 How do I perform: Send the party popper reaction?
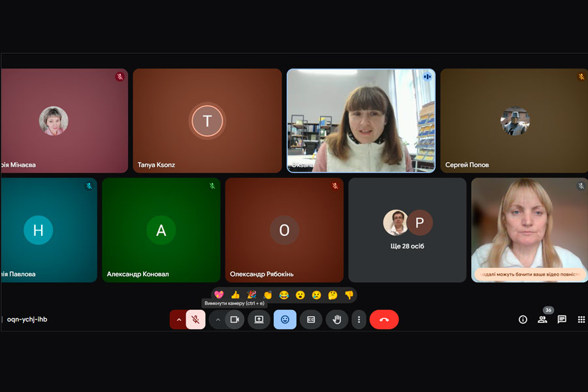coord(252,295)
